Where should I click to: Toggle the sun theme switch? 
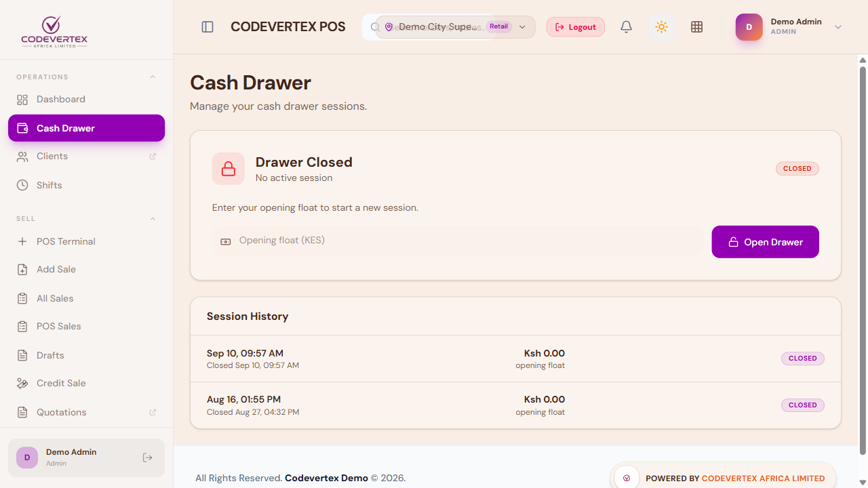[x=661, y=27]
